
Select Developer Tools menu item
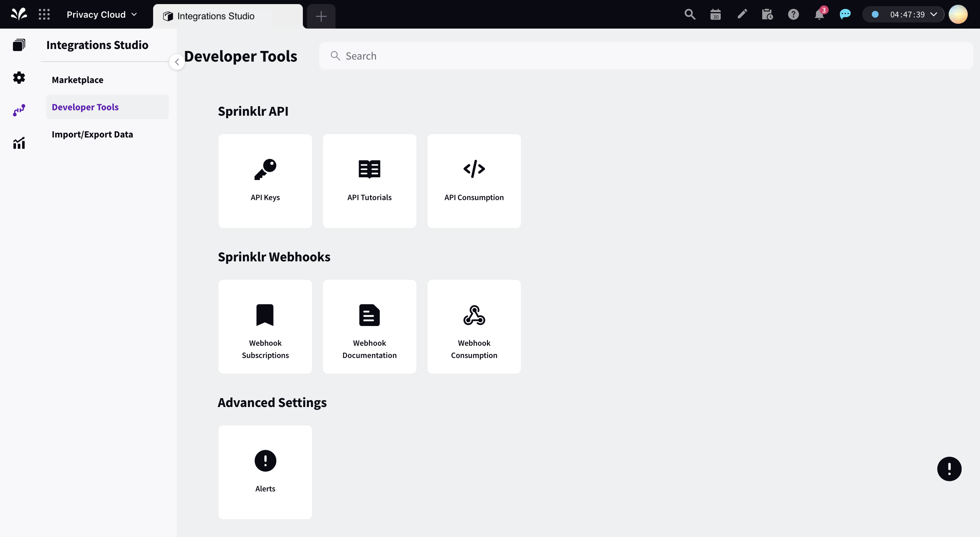pos(85,107)
